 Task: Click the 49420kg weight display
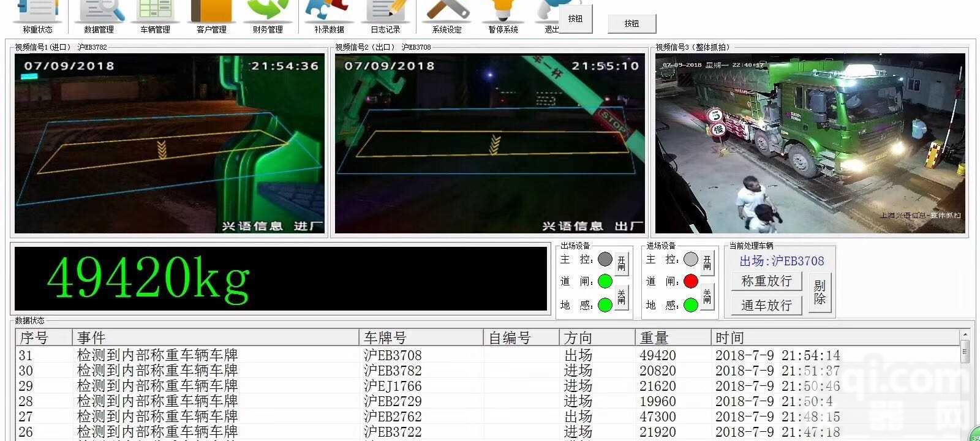(x=281, y=279)
